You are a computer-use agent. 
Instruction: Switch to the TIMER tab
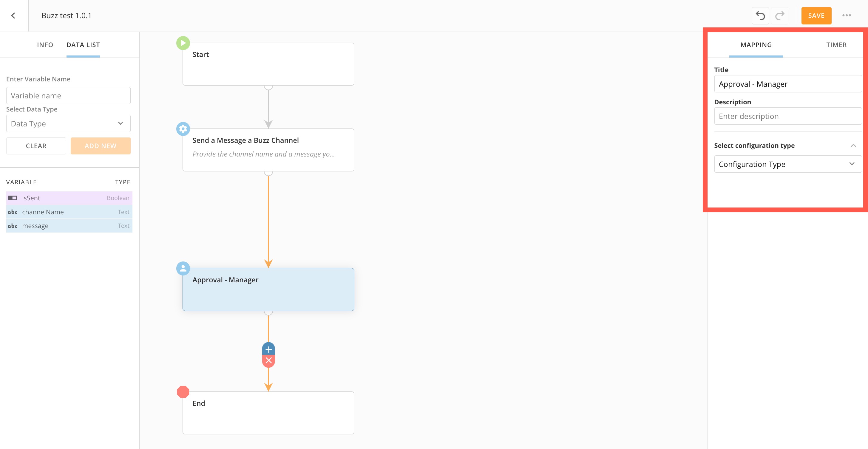point(836,45)
